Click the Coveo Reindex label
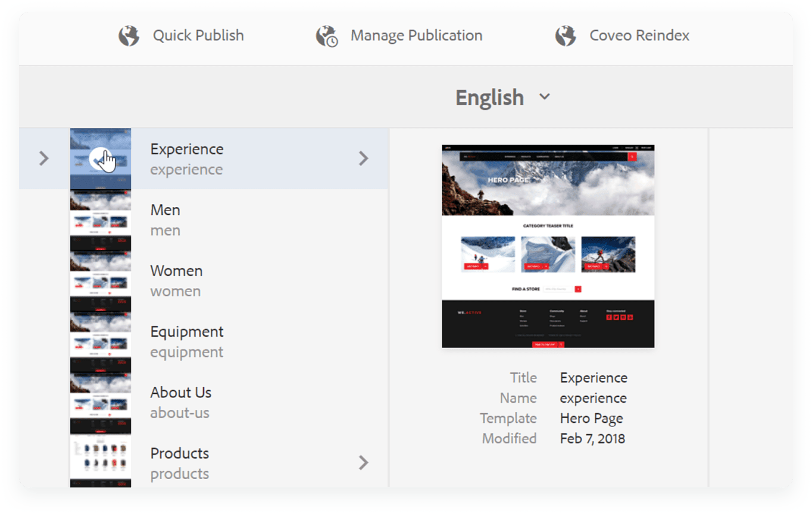 point(639,36)
